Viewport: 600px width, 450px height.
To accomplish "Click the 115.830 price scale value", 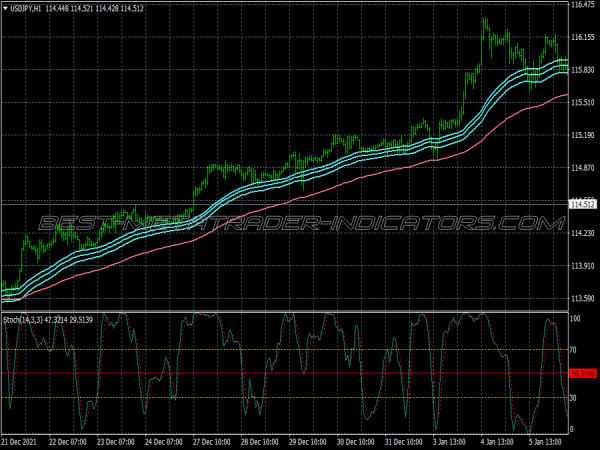I will 582,70.
